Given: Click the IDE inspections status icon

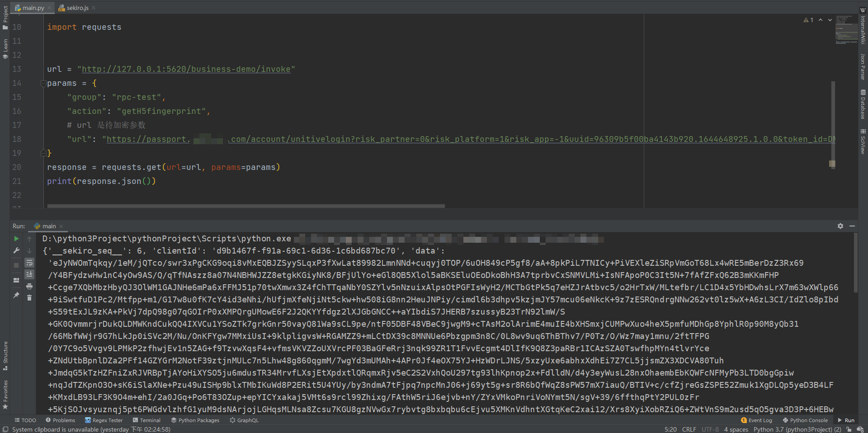Looking at the screenshot, I should (x=860, y=429).
